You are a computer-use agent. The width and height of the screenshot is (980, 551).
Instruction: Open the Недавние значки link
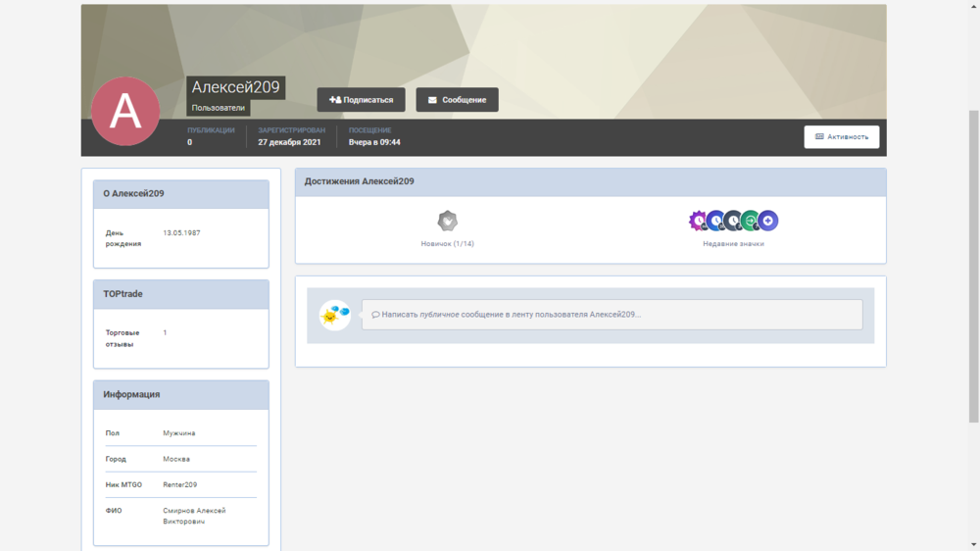pos(733,243)
